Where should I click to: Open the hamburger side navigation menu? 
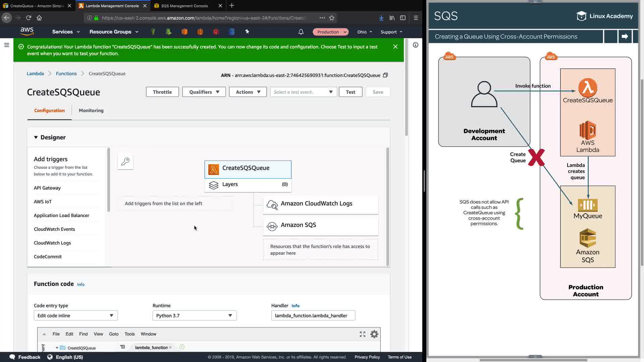pos(6,45)
